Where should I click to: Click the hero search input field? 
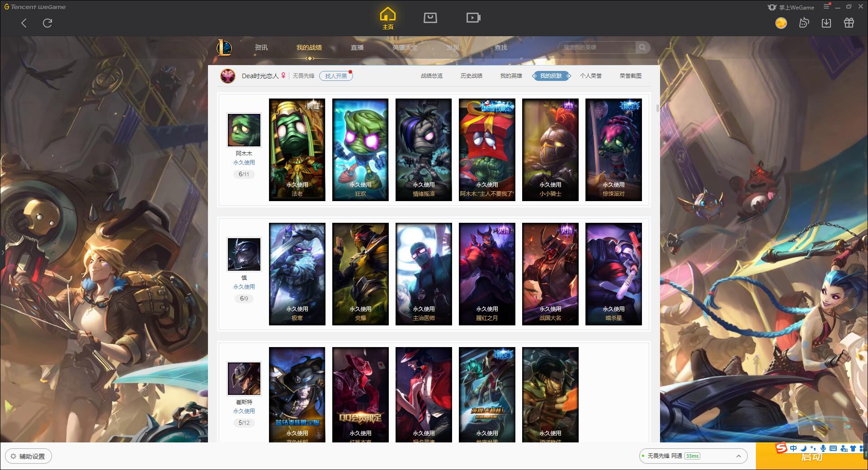coord(598,47)
